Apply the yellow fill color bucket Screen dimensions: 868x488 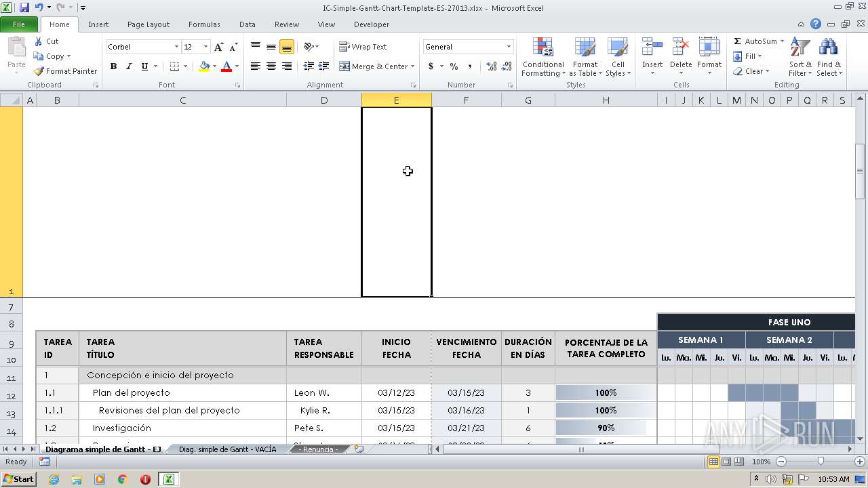[204, 66]
